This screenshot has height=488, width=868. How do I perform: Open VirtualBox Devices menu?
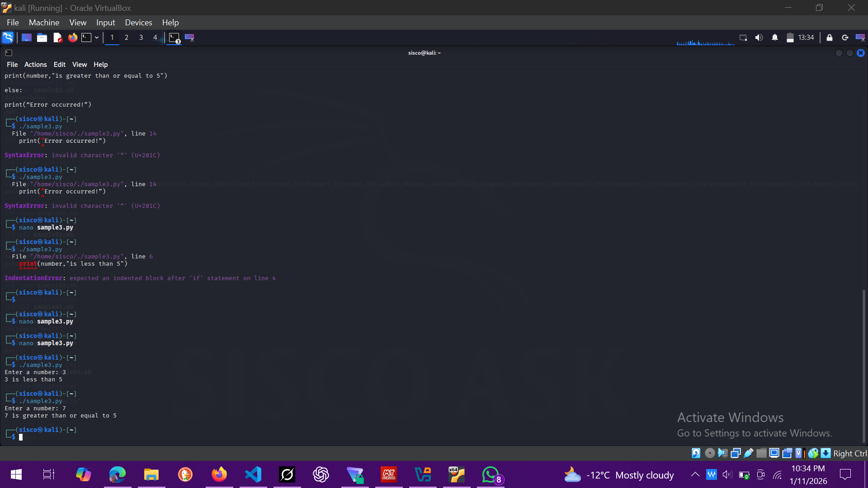pos(138,23)
